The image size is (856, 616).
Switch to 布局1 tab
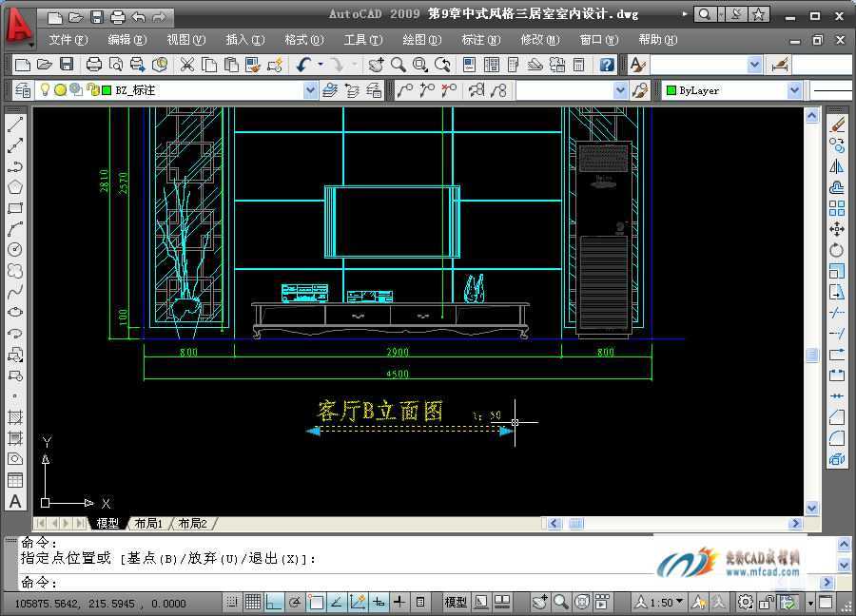pyautogui.click(x=148, y=523)
